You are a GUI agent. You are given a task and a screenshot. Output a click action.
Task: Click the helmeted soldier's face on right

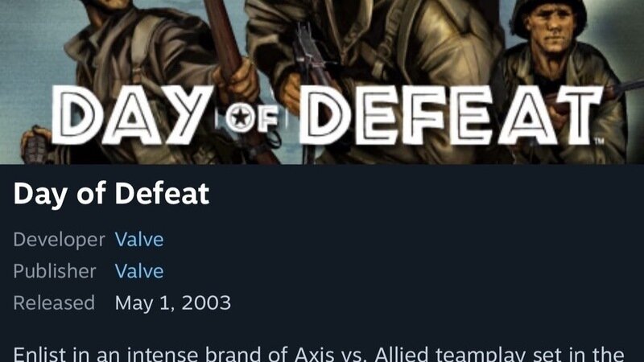tap(551, 30)
